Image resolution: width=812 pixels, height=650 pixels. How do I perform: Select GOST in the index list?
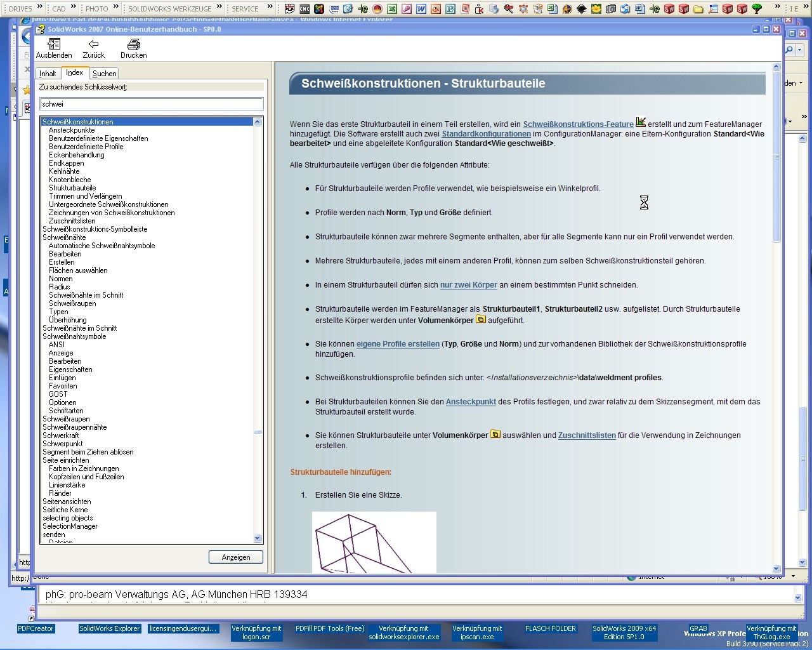coord(58,394)
